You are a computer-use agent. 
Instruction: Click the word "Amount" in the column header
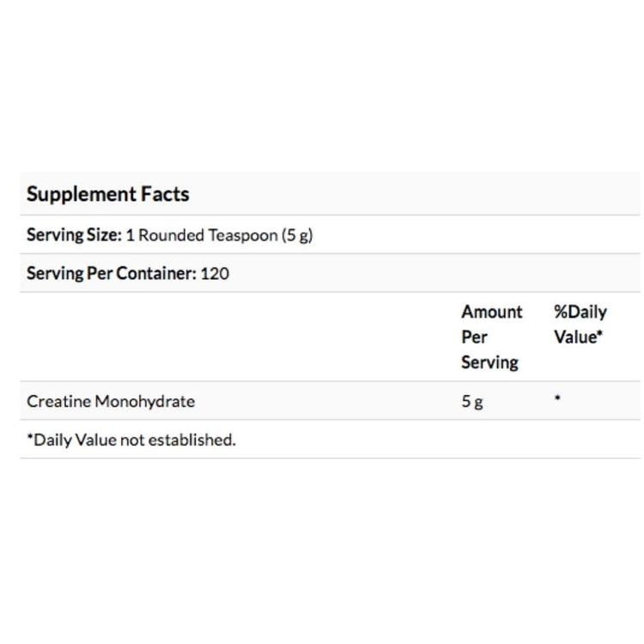click(x=491, y=312)
